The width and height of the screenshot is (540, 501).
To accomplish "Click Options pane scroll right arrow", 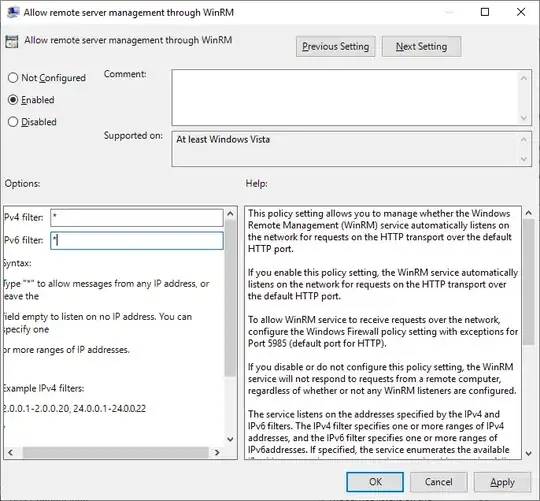I will point(217,452).
